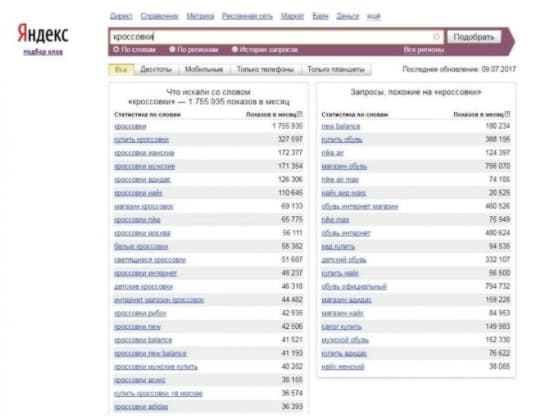Image resolution: width=545 pixels, height=417 pixels.
Task: Open the 'найк аир макс' similar query link
Action: (343, 193)
